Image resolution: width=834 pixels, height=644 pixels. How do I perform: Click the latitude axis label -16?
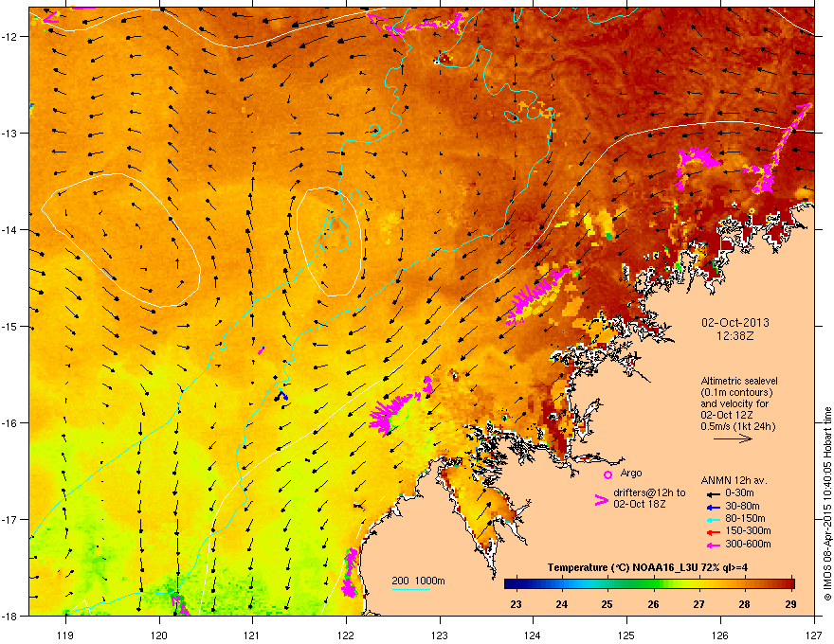point(10,423)
